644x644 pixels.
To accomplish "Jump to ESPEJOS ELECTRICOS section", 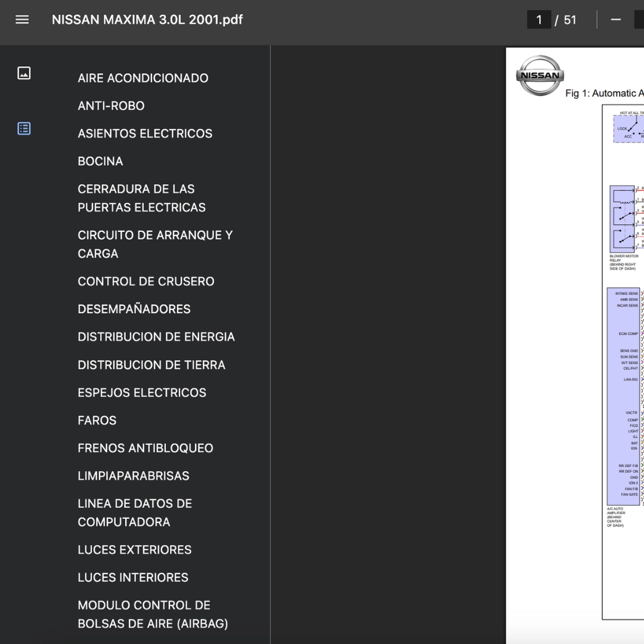I will (x=142, y=392).
